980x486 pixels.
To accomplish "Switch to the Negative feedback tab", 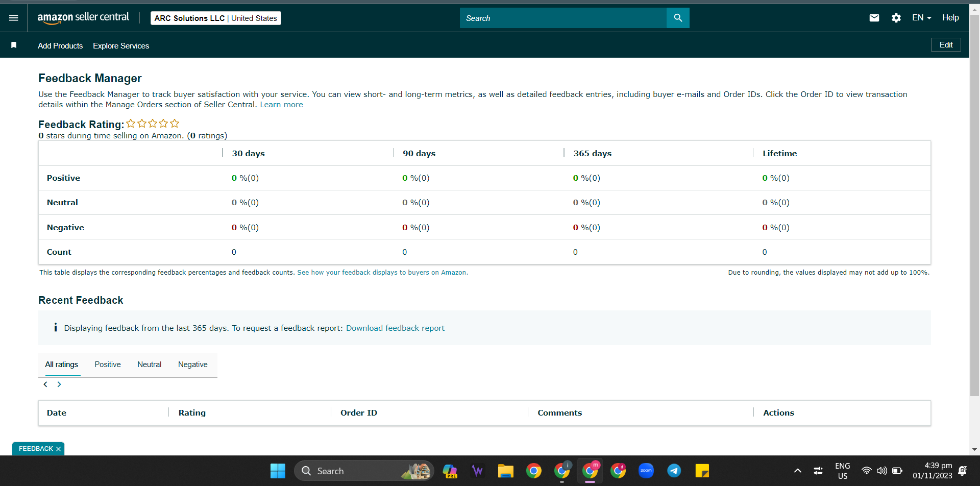I will [x=193, y=364].
